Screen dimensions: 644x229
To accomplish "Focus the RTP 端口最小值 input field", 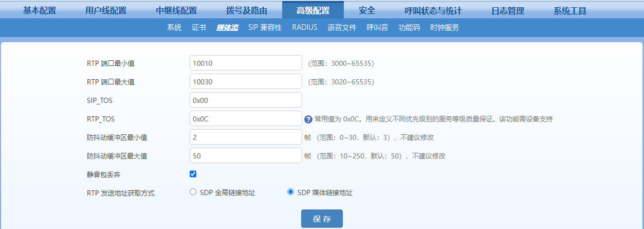I will (246, 63).
